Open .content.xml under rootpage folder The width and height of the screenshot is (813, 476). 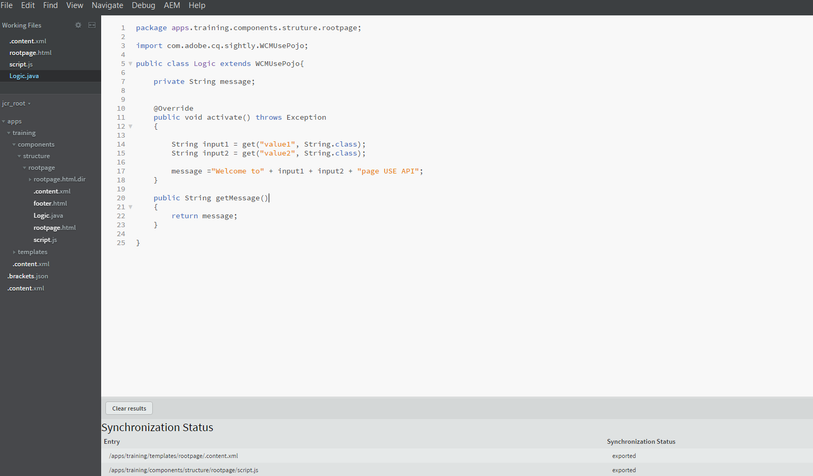tap(52, 191)
